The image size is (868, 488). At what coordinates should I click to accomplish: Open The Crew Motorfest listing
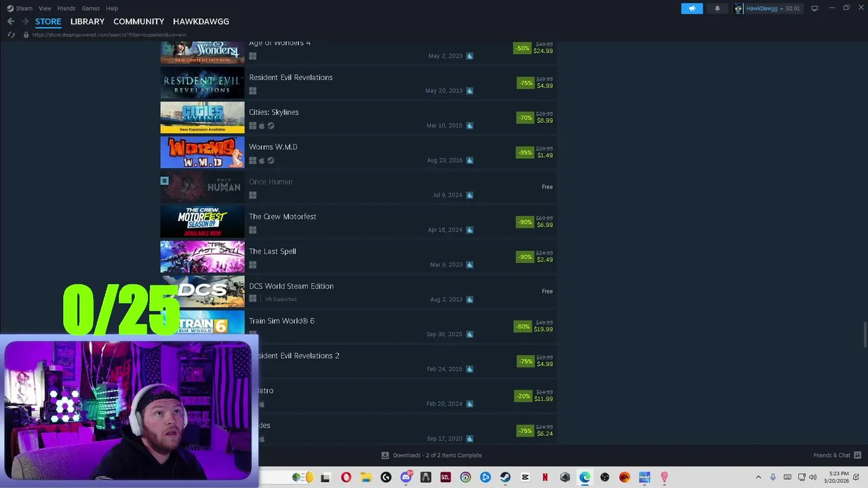[x=358, y=222]
